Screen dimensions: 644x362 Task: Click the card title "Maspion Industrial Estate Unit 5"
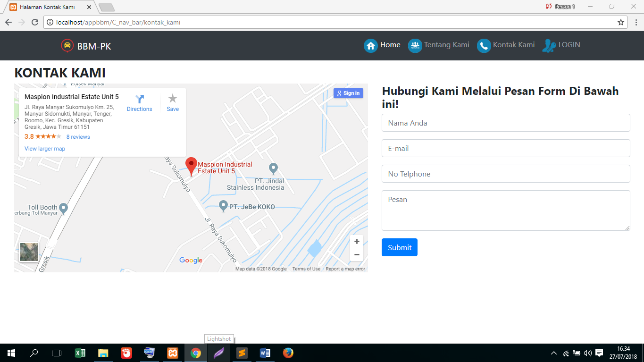click(x=72, y=97)
